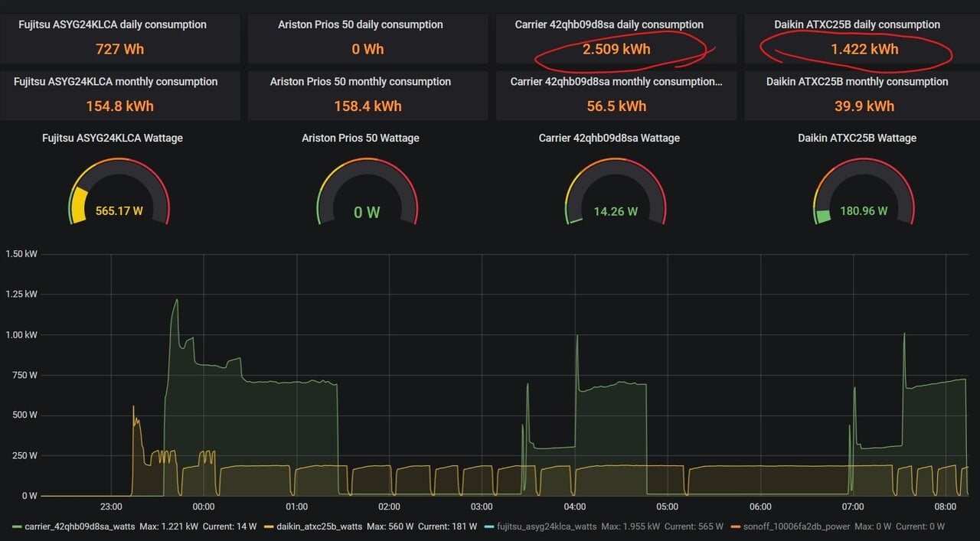Viewport: 980px width, 541px height.
Task: Click blue color swatch of fujitsu legend
Action: [x=489, y=526]
